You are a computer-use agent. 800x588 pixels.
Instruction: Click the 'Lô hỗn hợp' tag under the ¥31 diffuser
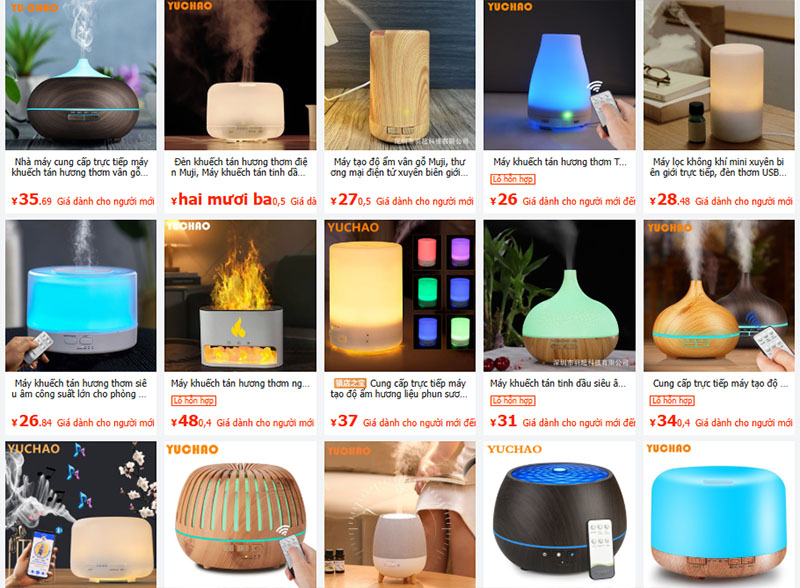(x=513, y=401)
